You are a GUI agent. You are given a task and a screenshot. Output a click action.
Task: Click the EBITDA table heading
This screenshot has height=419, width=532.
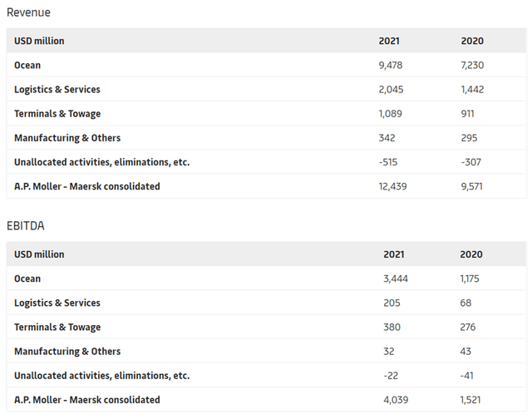point(27,225)
